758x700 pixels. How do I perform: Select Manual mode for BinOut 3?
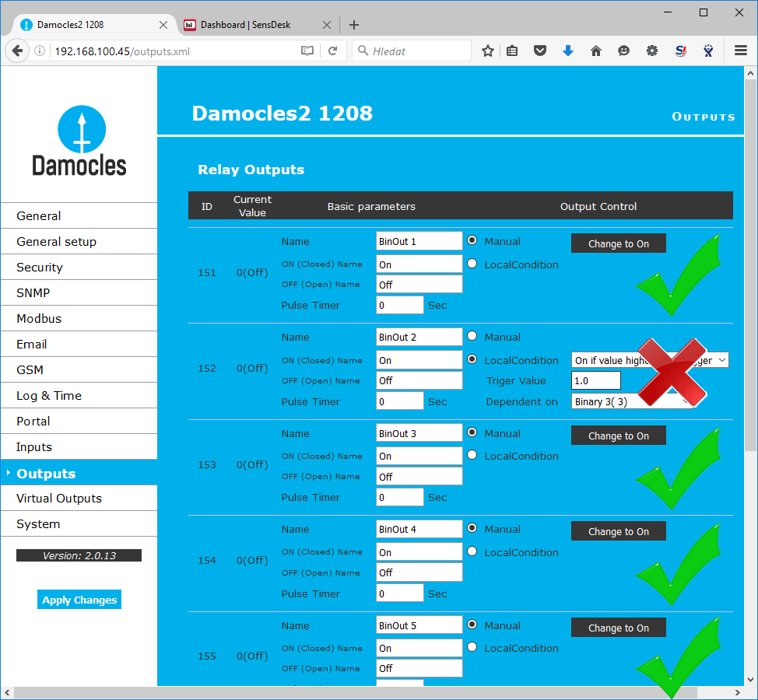[x=472, y=432]
